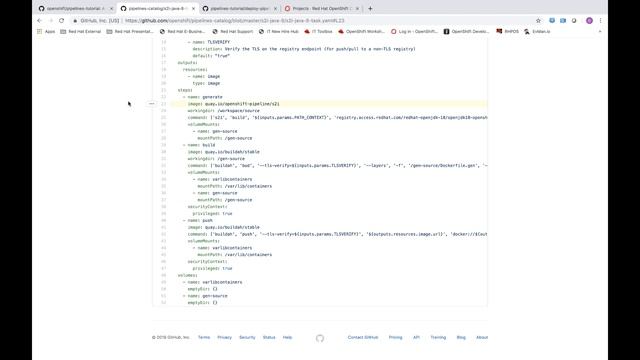Screen dimensions: 640x360
Task: Click the footer Privacy link
Action: point(224,337)
